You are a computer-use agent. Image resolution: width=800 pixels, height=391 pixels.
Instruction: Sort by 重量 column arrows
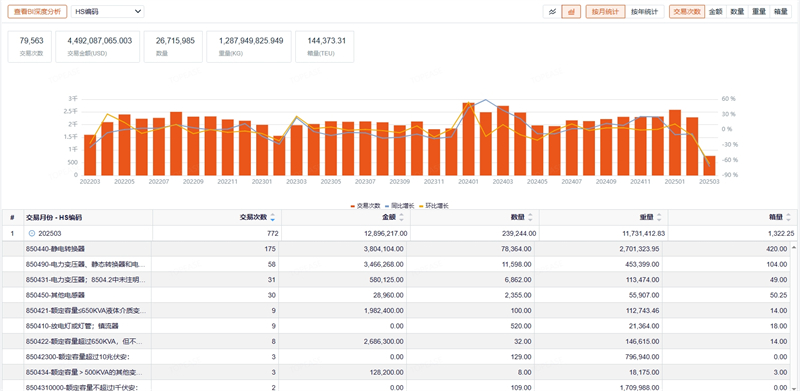pos(659,217)
